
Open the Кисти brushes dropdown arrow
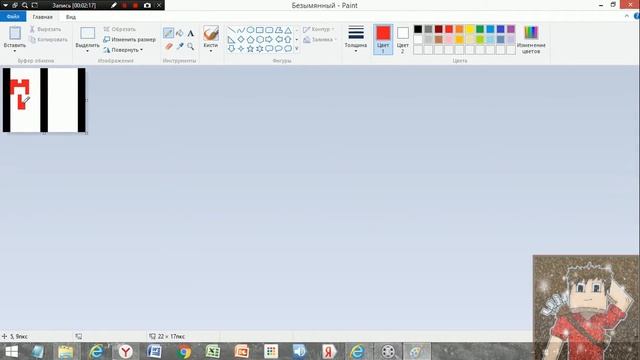point(211,51)
